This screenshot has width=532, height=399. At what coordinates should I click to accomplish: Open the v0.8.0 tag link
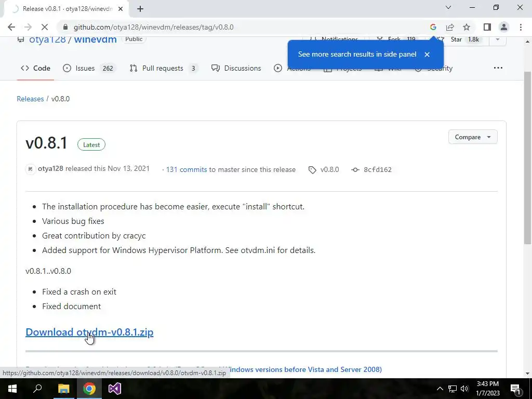(x=324, y=170)
